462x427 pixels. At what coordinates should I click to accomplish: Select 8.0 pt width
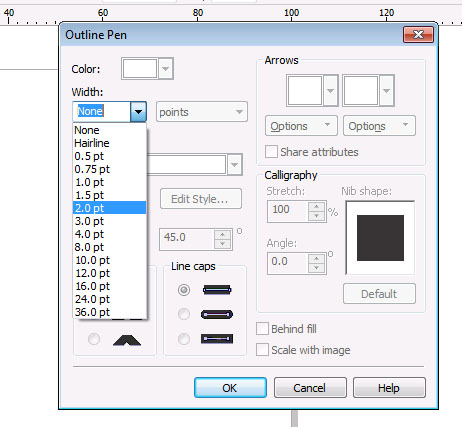[x=109, y=247]
